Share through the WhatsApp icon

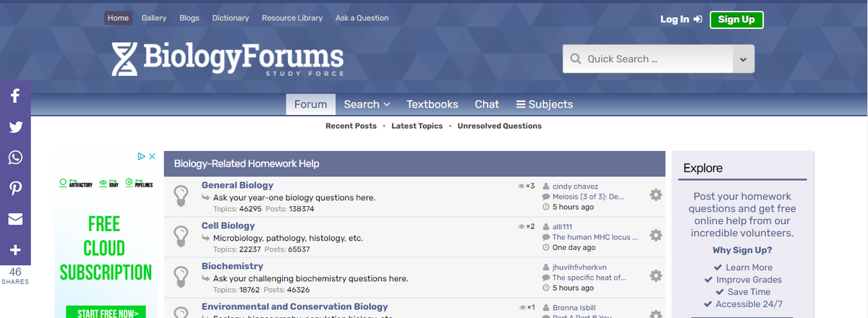click(x=15, y=158)
